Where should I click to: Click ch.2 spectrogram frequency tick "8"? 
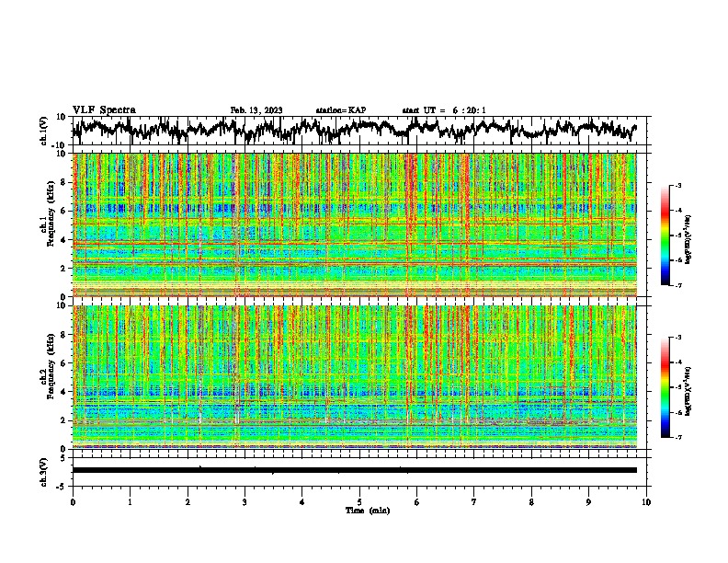click(64, 335)
